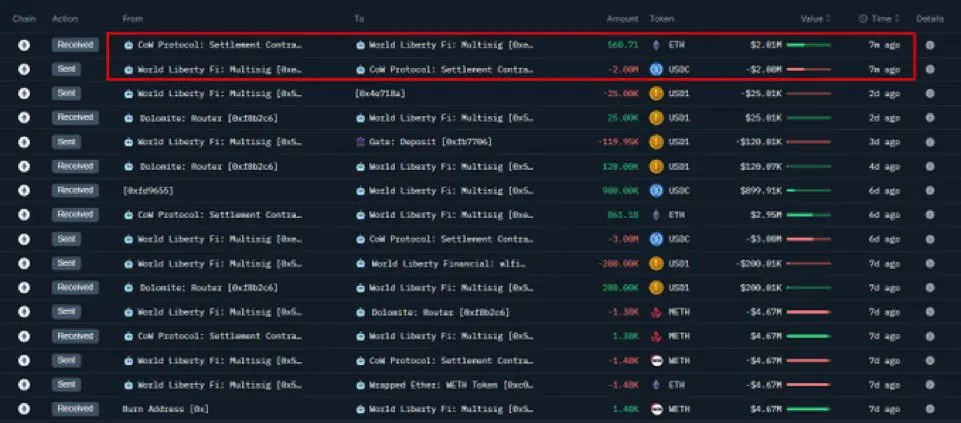Click the Sent badge in the Gate: Deposit row
This screenshot has width=961, height=423.
(66, 142)
